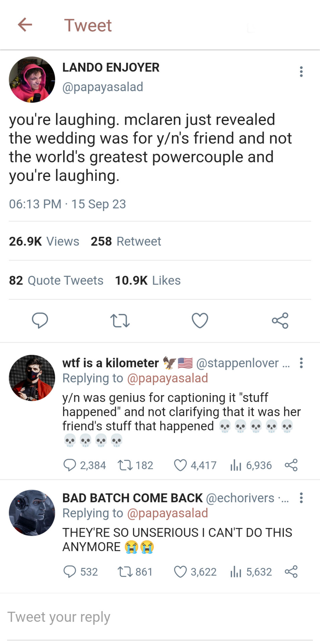This screenshot has height=644, width=320.
Task: Open the 82 Quote Tweets list
Action: (x=56, y=280)
